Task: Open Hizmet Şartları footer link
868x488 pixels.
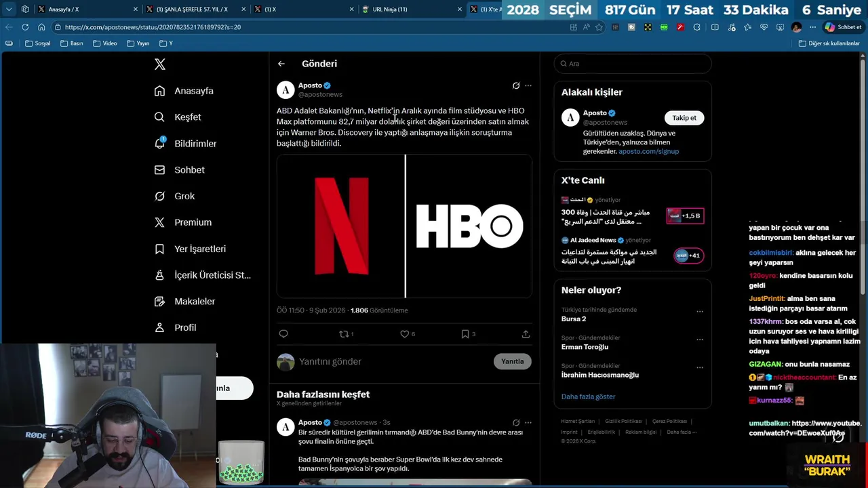Action: point(578,422)
